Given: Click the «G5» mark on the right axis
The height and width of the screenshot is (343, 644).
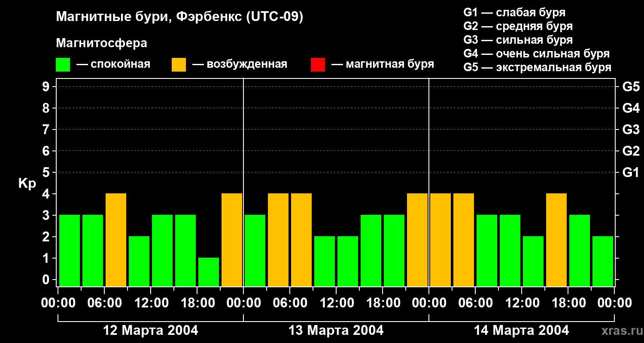Looking at the screenshot, I should [631, 87].
